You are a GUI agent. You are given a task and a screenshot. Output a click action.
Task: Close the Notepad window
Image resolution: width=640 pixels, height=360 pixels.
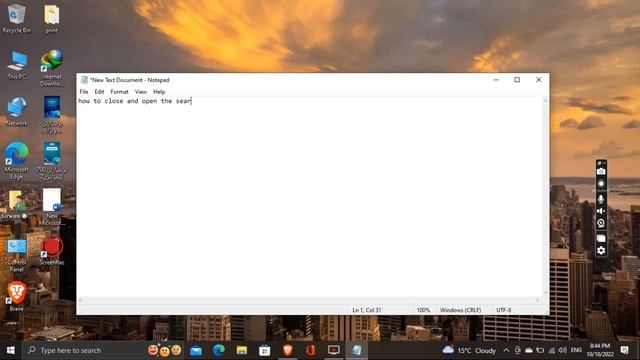pyautogui.click(x=539, y=80)
